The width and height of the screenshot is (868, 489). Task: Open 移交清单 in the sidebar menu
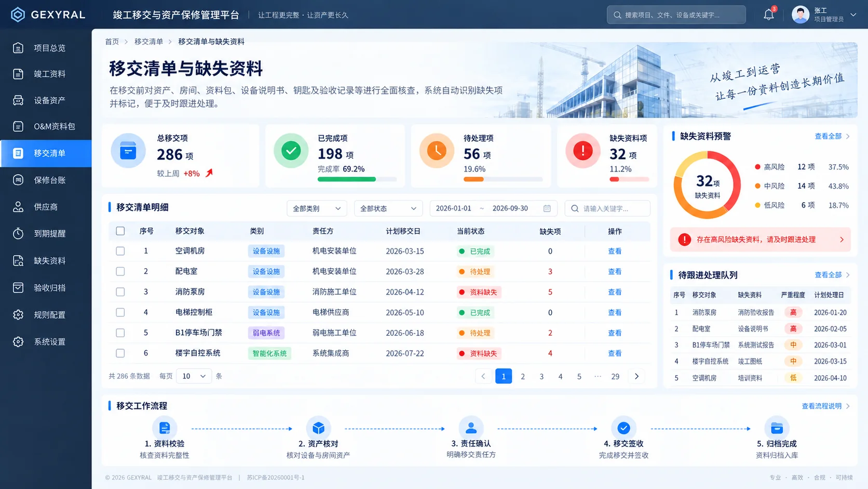click(x=46, y=153)
